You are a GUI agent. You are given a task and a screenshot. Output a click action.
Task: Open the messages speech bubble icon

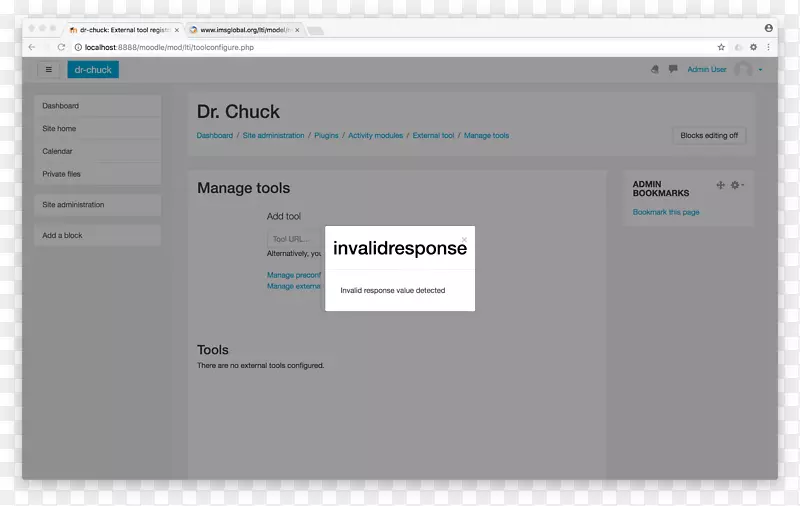673,69
